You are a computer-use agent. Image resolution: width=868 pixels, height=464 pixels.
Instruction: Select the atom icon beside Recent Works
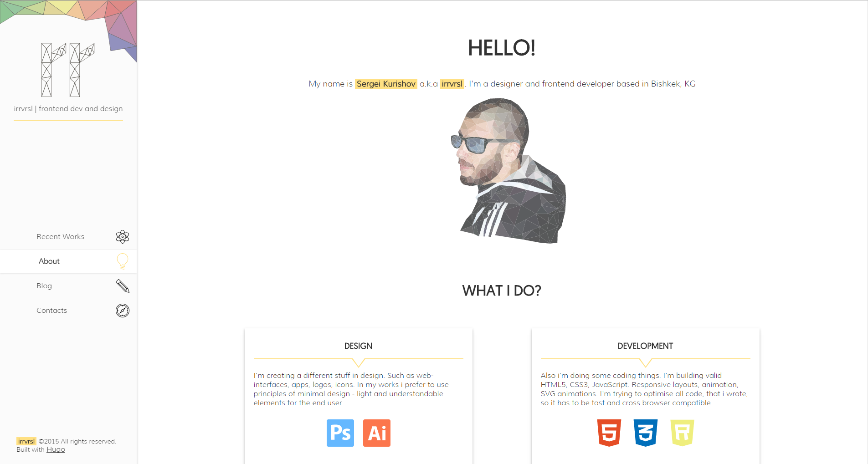(122, 236)
